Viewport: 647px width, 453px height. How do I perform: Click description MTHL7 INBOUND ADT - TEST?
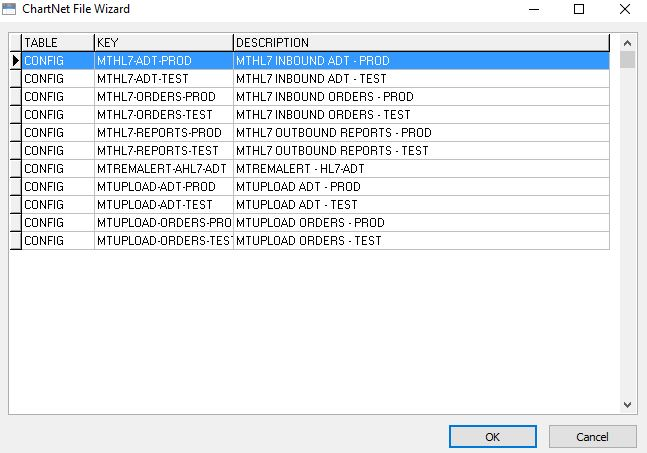click(421, 78)
